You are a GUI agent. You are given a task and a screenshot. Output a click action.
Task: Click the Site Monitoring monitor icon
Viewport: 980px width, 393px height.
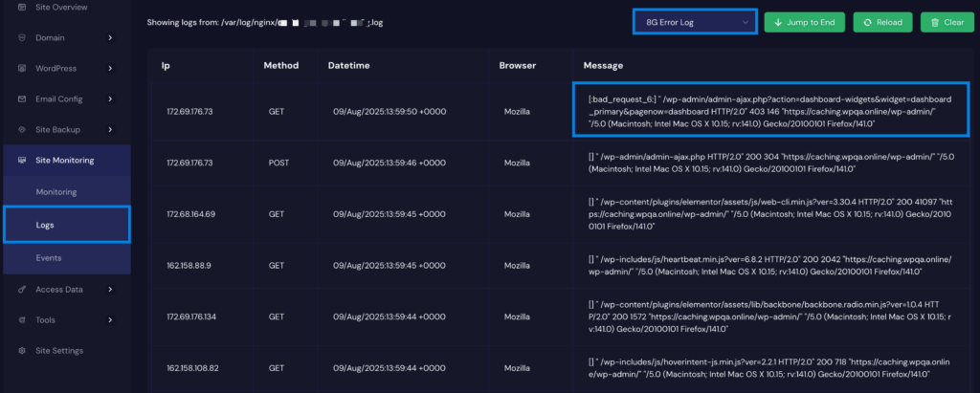[22, 160]
